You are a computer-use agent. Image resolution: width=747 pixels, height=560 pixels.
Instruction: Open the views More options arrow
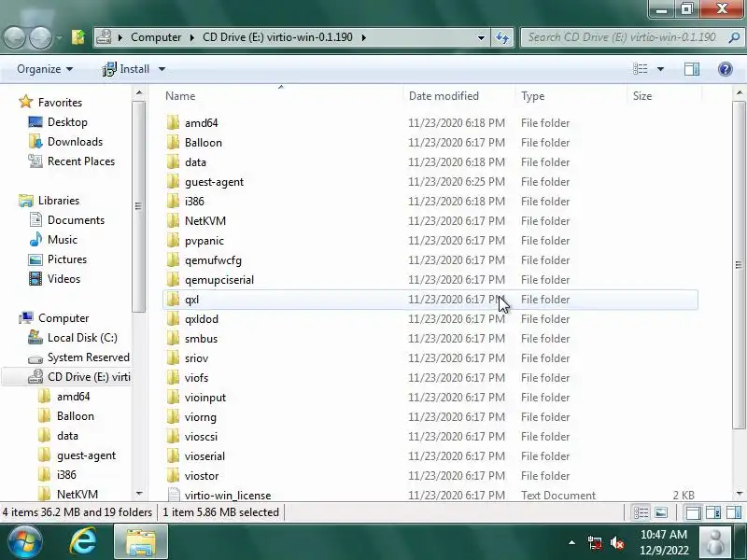click(660, 69)
